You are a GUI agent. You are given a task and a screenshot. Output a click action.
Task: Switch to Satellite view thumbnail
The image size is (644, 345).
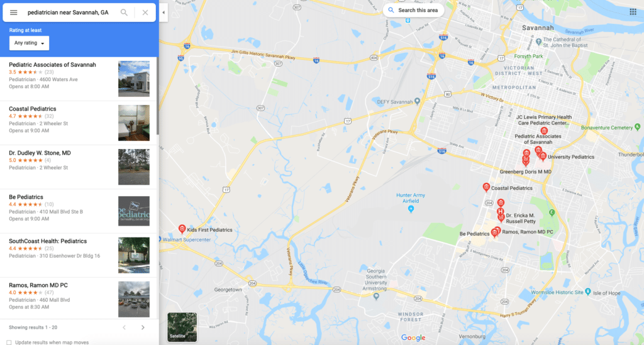pos(182,327)
